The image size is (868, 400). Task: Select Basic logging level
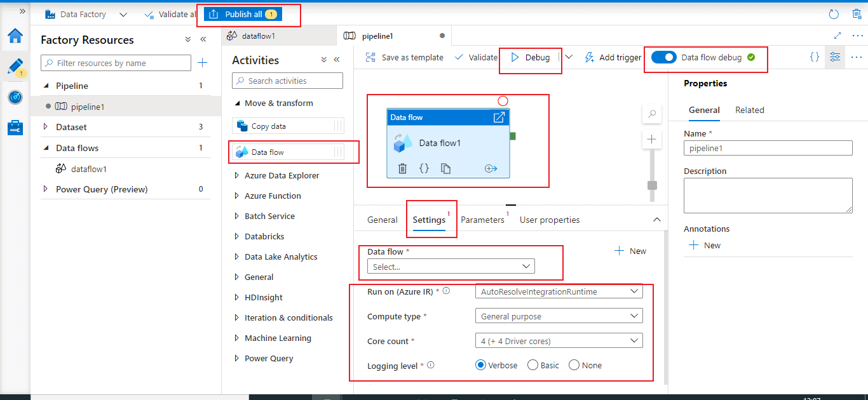pyautogui.click(x=532, y=365)
